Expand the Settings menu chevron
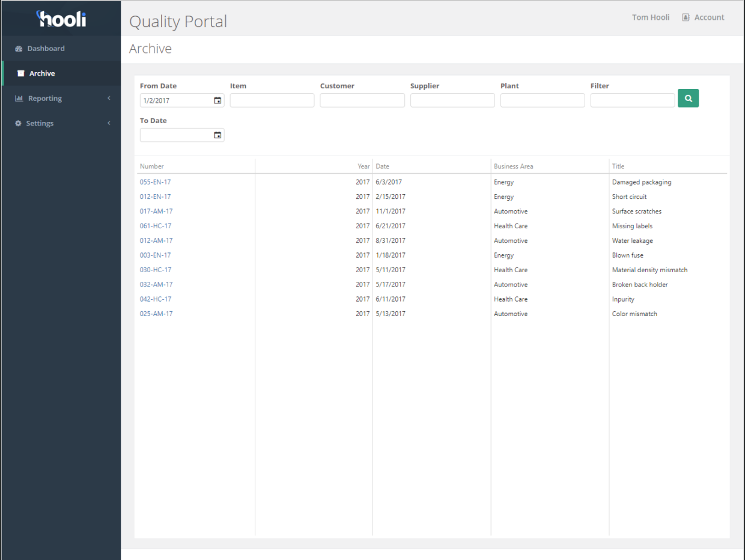745x560 pixels. pos(109,124)
